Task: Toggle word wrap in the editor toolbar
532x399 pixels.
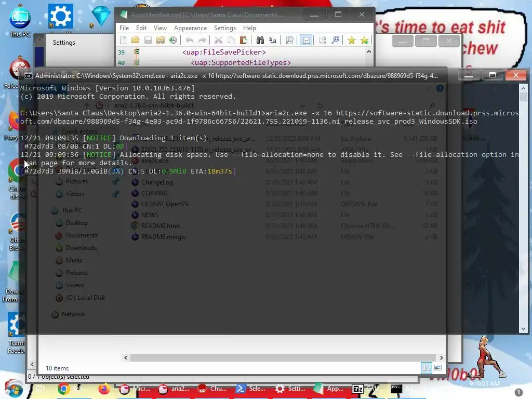Action: coord(306,41)
